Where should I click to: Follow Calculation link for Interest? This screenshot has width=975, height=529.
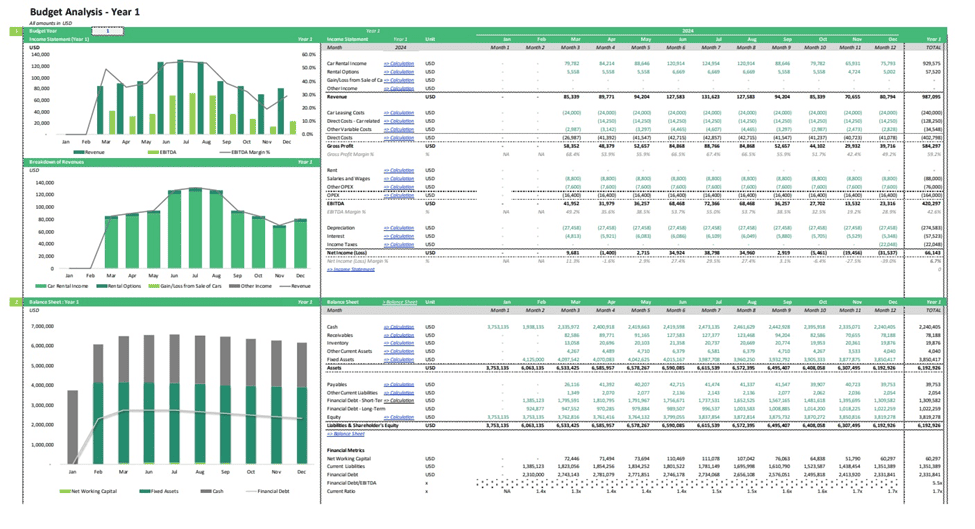click(399, 236)
